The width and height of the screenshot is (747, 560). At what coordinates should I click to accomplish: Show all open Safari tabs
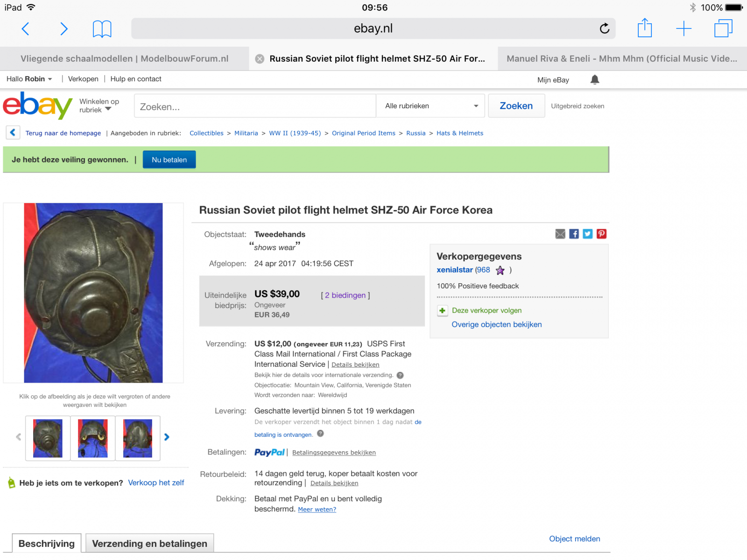click(x=723, y=28)
